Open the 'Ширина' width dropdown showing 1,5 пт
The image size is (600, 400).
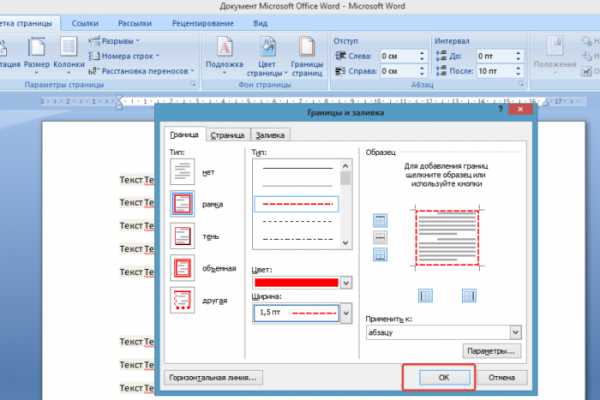[347, 313]
